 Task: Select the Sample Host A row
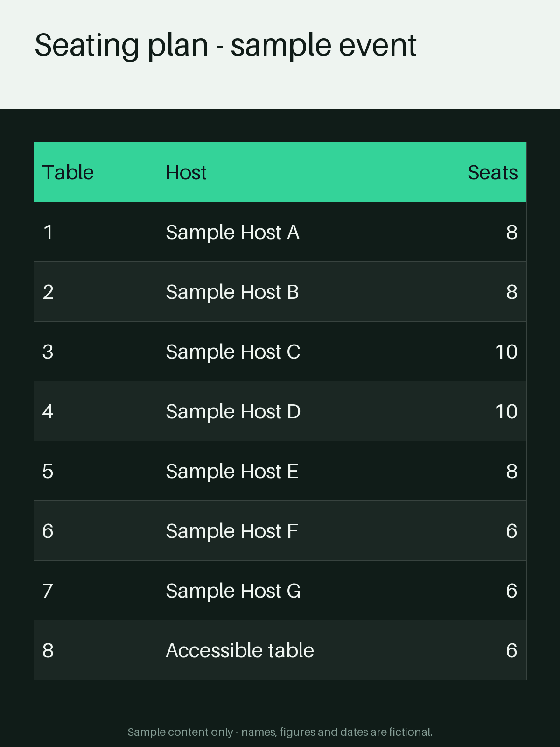click(280, 232)
